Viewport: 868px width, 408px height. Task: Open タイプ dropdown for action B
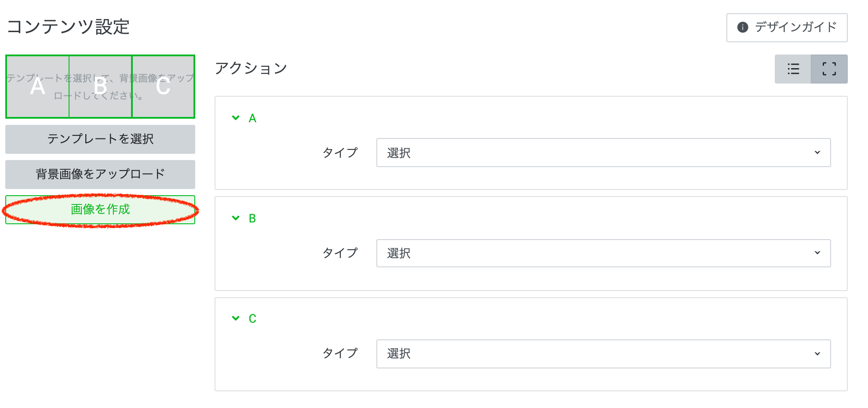[x=603, y=253]
